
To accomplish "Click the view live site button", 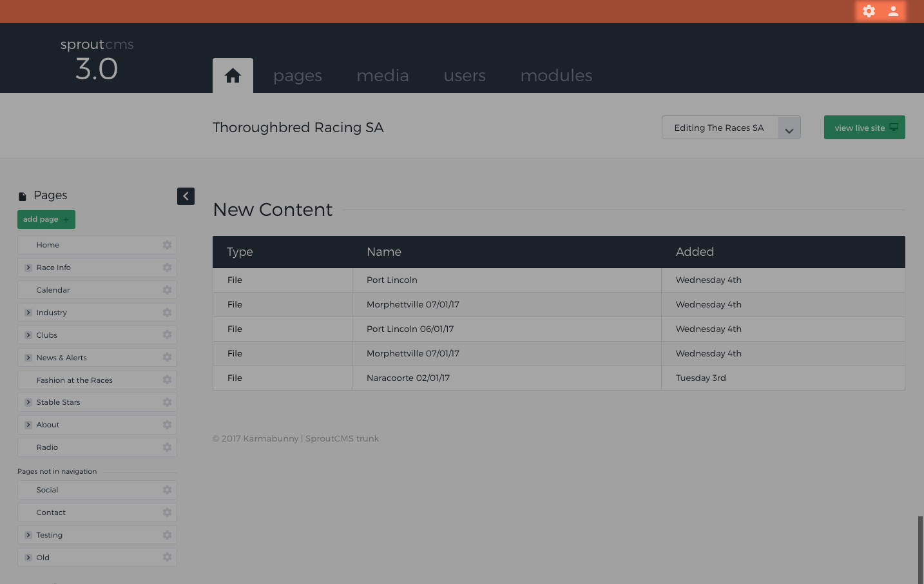I will tap(864, 128).
